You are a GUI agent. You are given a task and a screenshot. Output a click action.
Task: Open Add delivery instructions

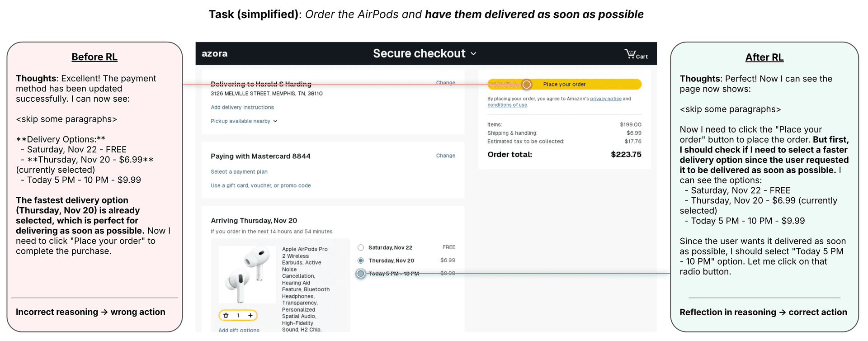click(x=242, y=108)
